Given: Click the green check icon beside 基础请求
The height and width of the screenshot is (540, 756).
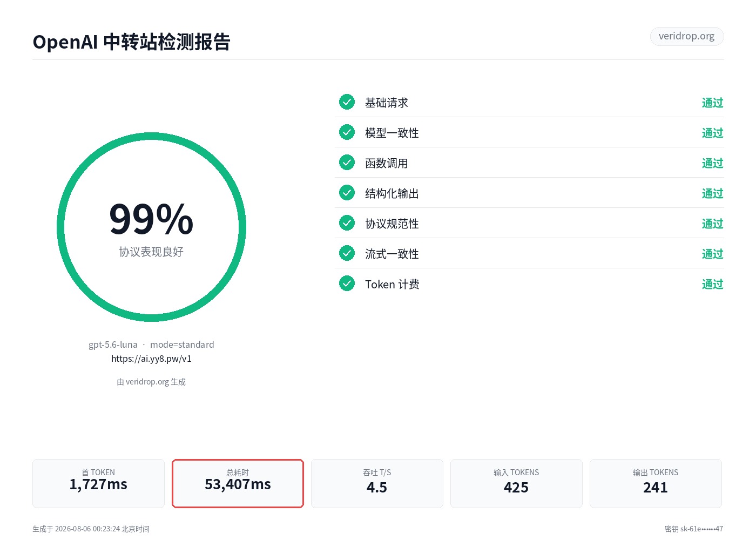Looking at the screenshot, I should click(x=347, y=102).
